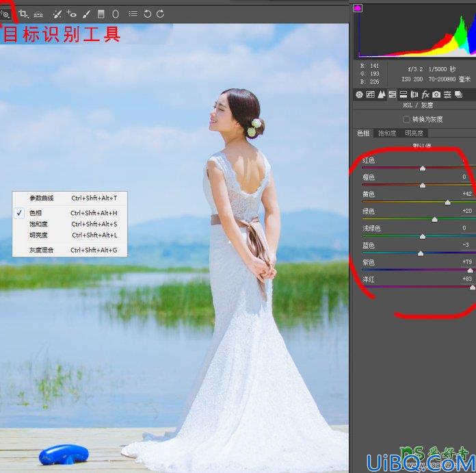Select the Spot Removal tool

click(x=57, y=14)
